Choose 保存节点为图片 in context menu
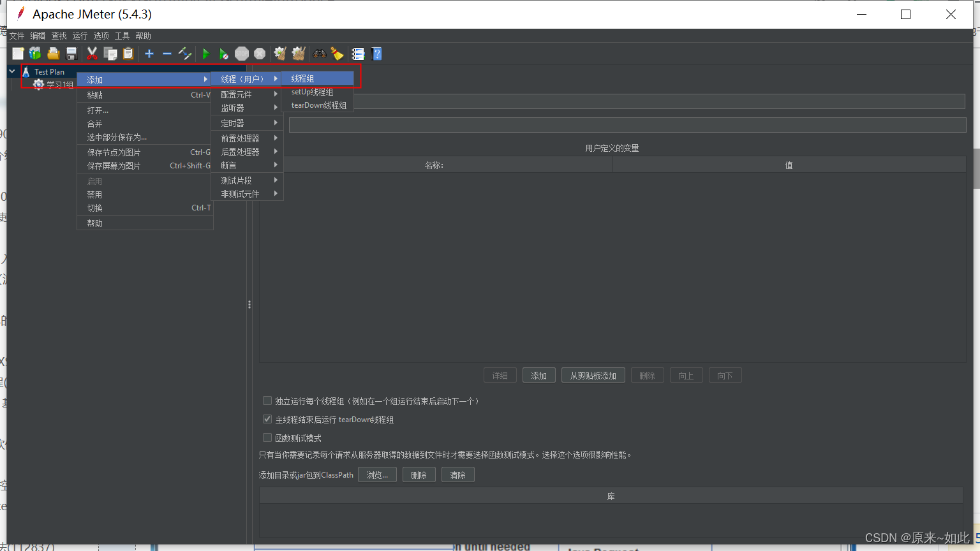Image resolution: width=980 pixels, height=551 pixels. point(145,152)
